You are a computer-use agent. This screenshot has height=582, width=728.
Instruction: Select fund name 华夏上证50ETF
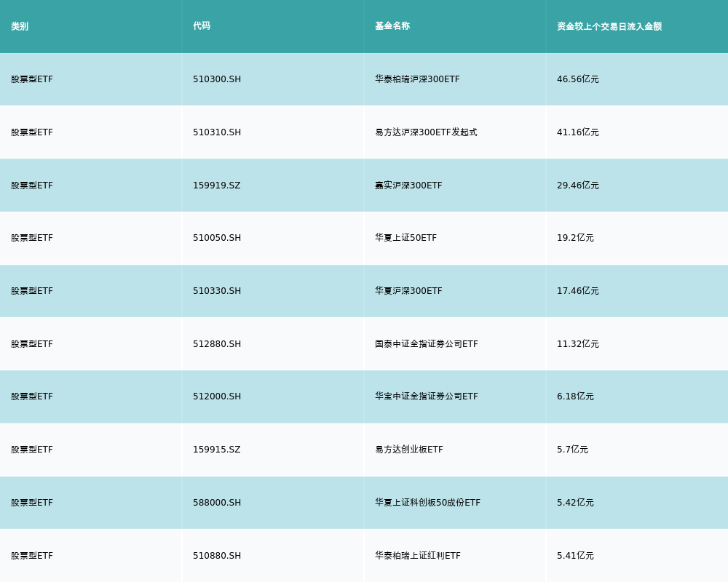pyautogui.click(x=405, y=238)
